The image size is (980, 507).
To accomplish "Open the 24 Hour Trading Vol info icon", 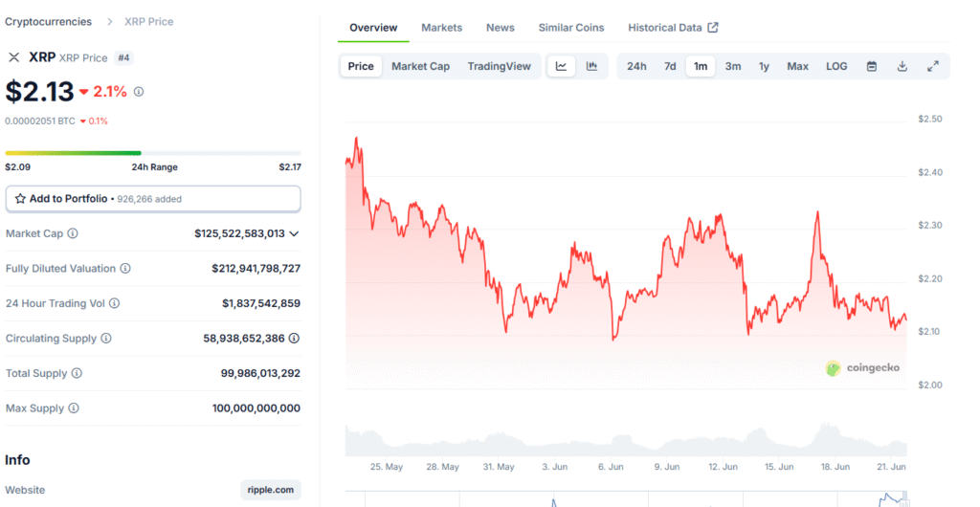I will (115, 303).
